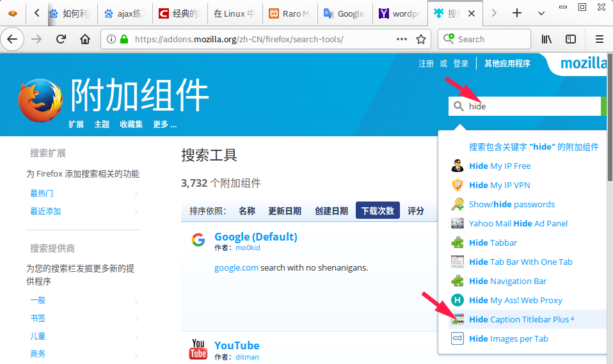The image size is (613, 364).
Task: Open the YouTube add-on title
Action: click(x=237, y=345)
